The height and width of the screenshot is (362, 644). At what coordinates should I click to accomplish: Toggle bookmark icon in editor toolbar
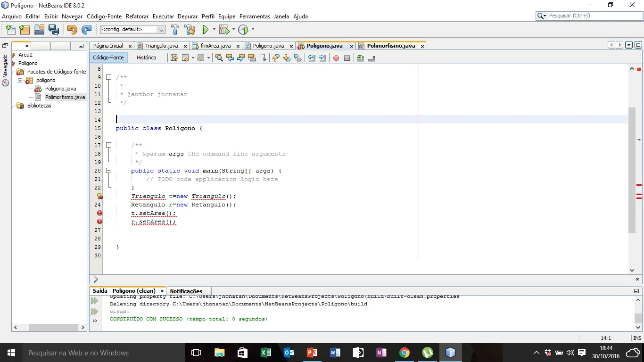[298, 58]
